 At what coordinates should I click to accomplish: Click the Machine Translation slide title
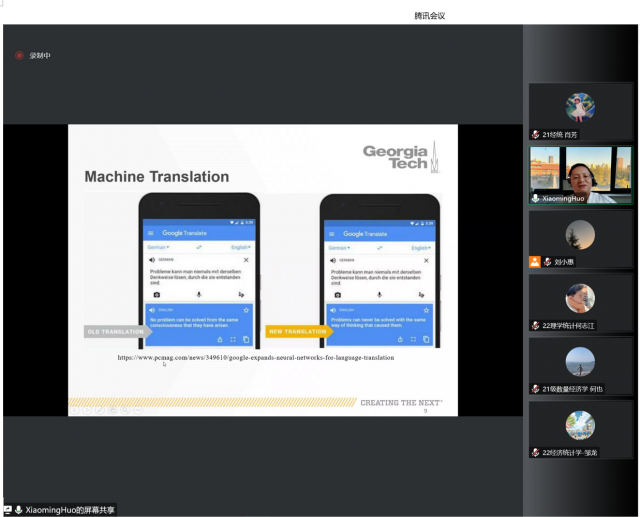(x=157, y=177)
